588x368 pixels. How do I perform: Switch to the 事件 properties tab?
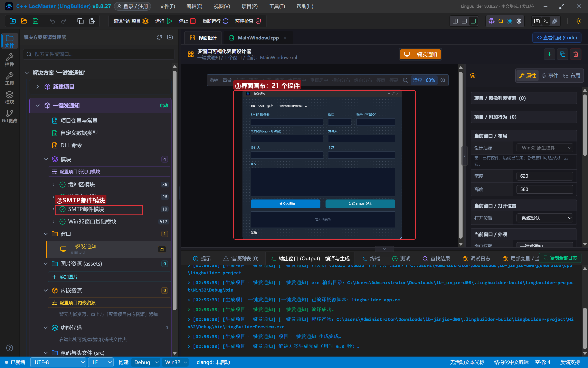click(550, 76)
